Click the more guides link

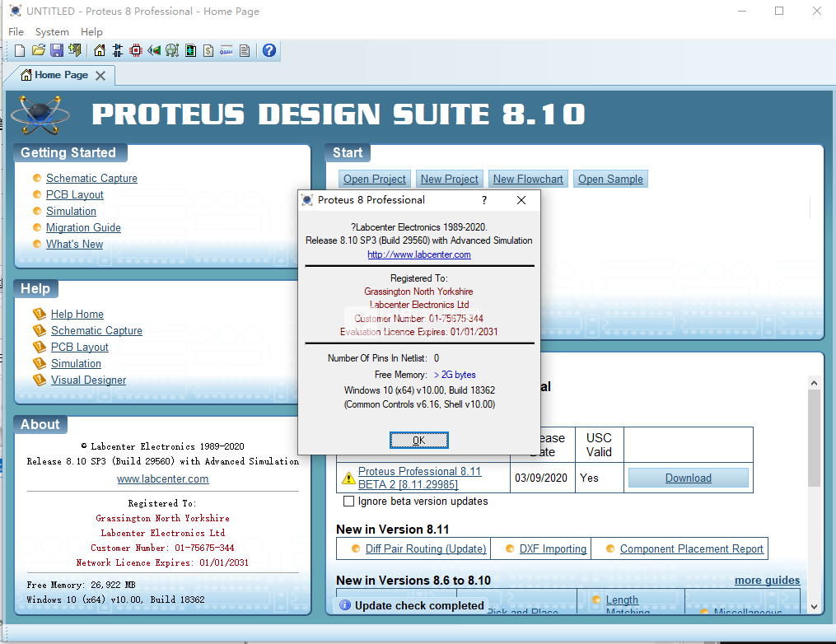pyautogui.click(x=767, y=580)
